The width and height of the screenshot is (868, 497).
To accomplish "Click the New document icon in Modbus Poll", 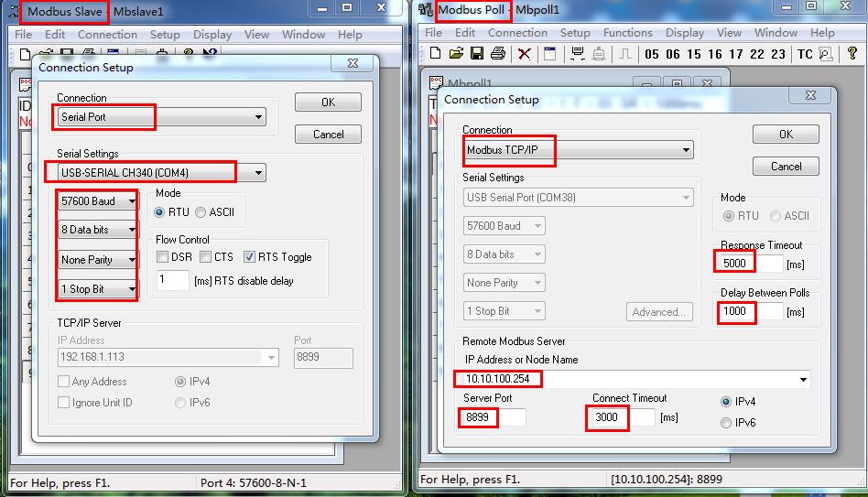I will click(x=436, y=54).
